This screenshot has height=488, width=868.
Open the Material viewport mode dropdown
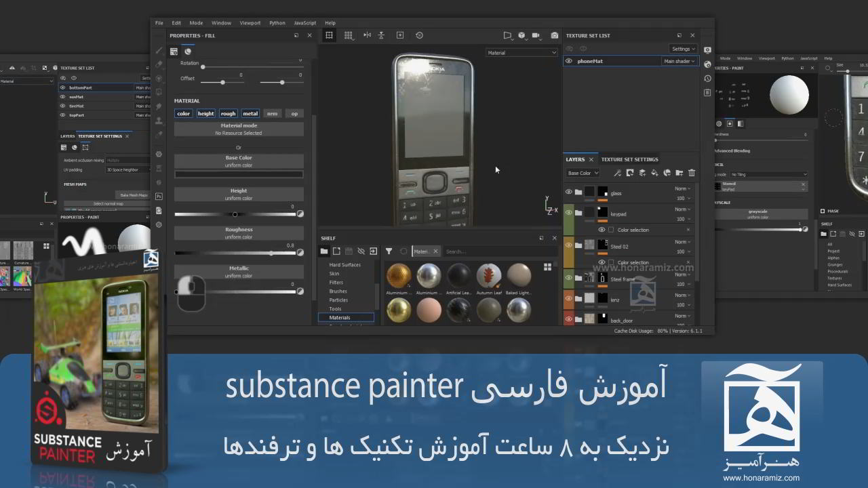521,53
